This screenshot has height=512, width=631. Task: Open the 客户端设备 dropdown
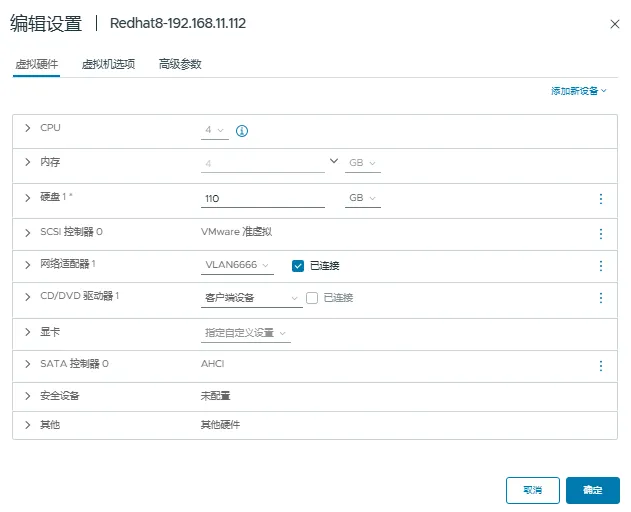click(252, 298)
